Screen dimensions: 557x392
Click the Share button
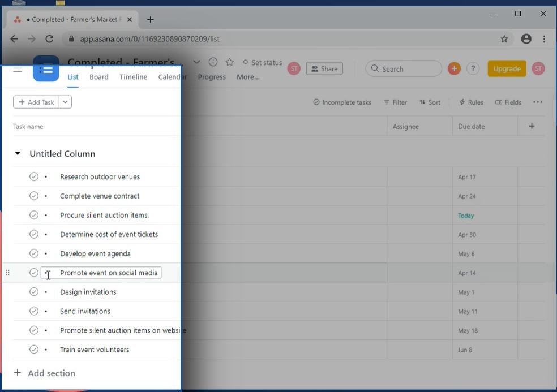click(324, 69)
